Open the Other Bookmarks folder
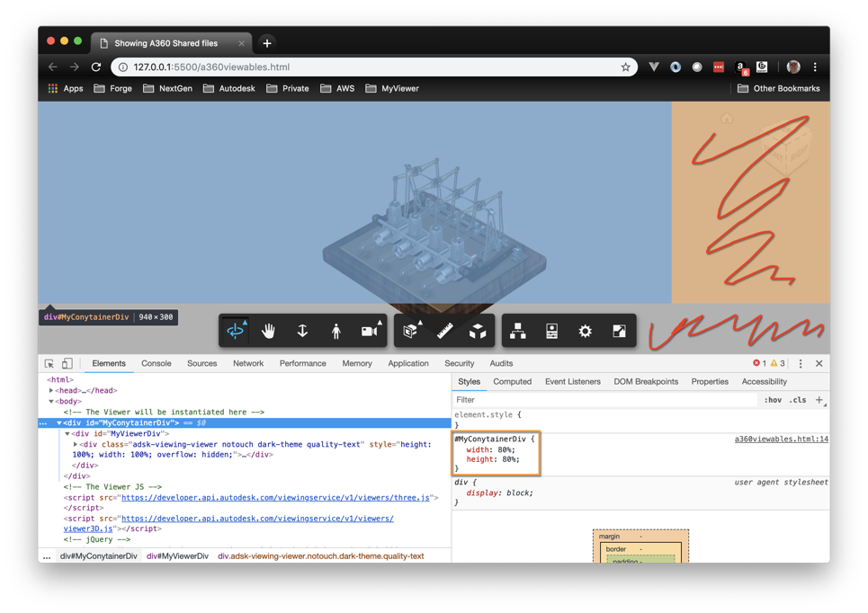Viewport: 868px width, 613px height. click(779, 88)
